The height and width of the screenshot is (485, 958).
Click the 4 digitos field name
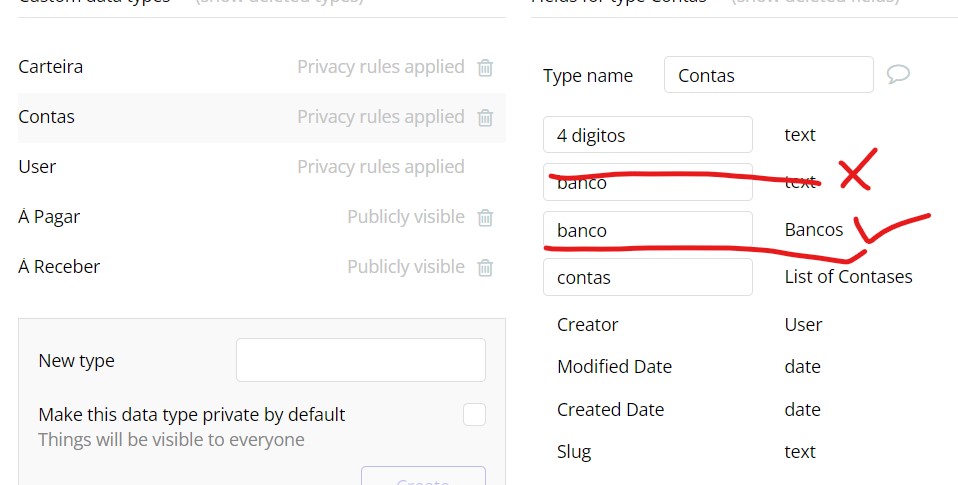[x=647, y=135]
